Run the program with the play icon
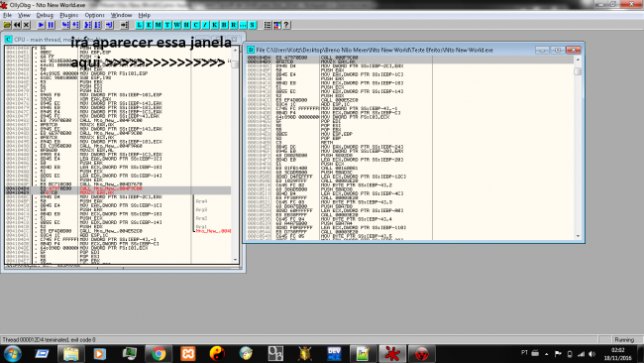 pyautogui.click(x=41, y=25)
